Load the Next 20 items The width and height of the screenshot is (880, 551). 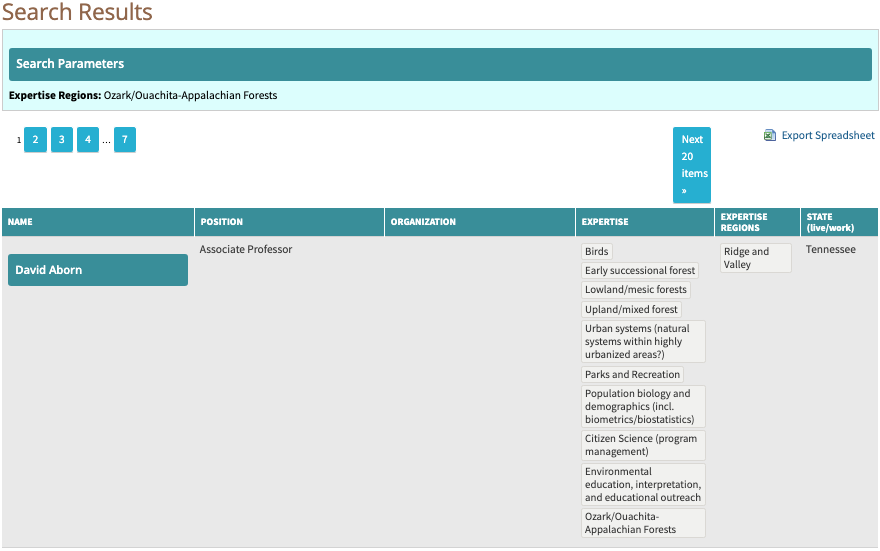[x=692, y=165]
